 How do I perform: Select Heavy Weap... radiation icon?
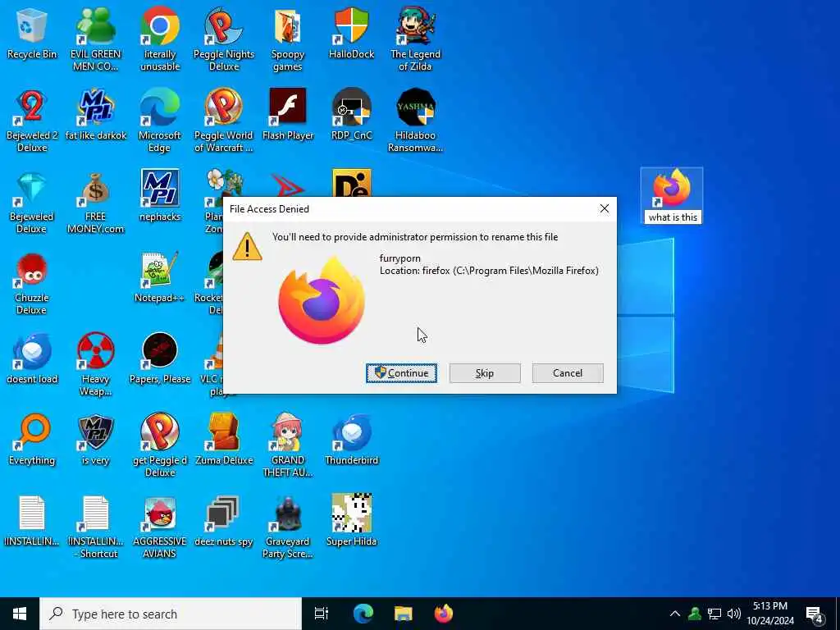pyautogui.click(x=96, y=365)
